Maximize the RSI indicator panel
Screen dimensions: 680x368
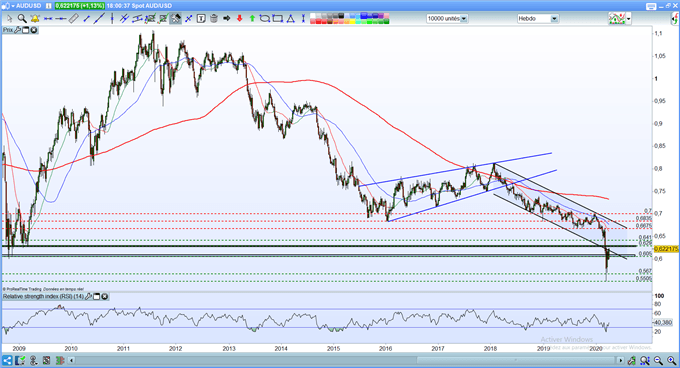[96, 296]
